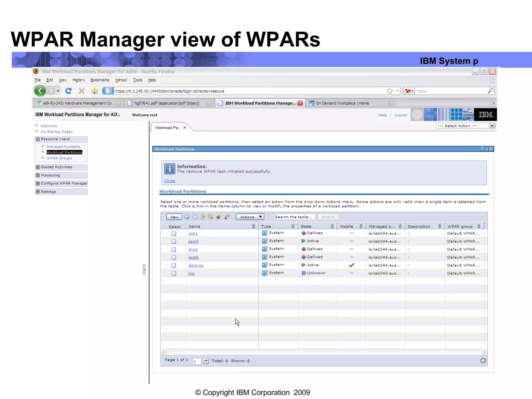Open the File menu
The image size is (532, 399).
click(38, 80)
